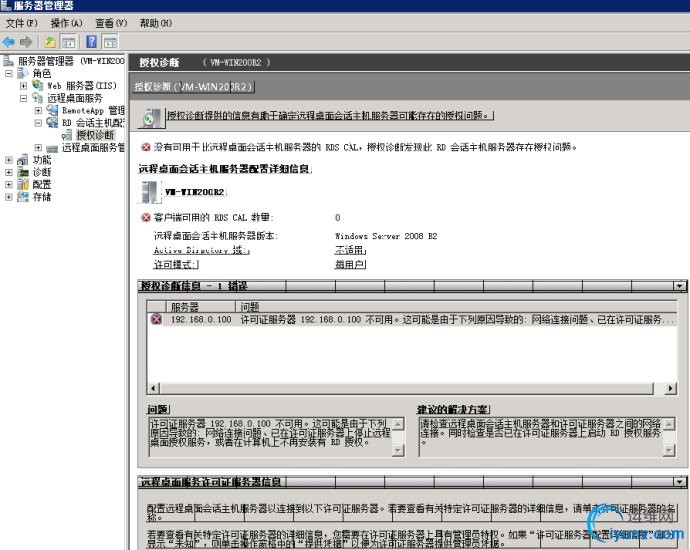Expand the 诊断 tree node
This screenshot has width=690, height=550.
click(8, 172)
